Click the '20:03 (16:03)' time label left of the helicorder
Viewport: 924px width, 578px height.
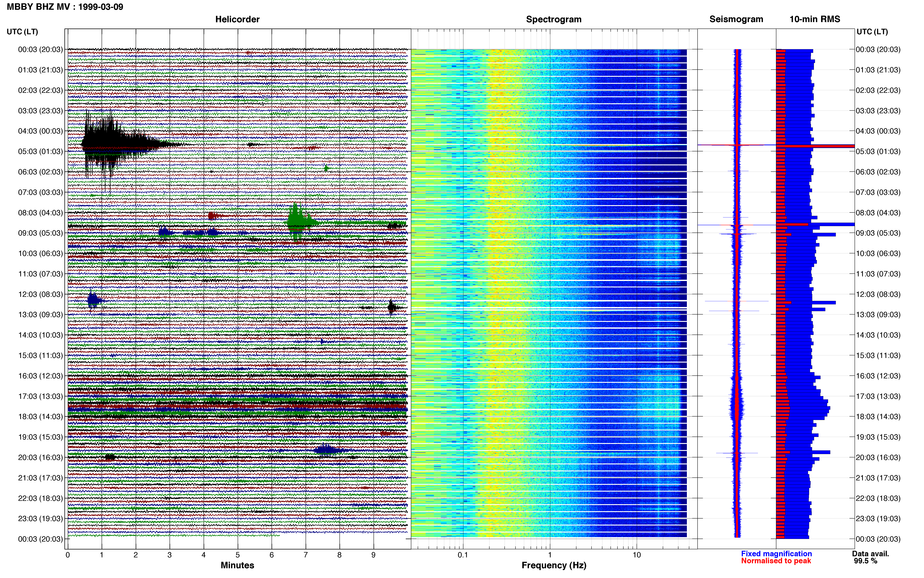(40, 458)
